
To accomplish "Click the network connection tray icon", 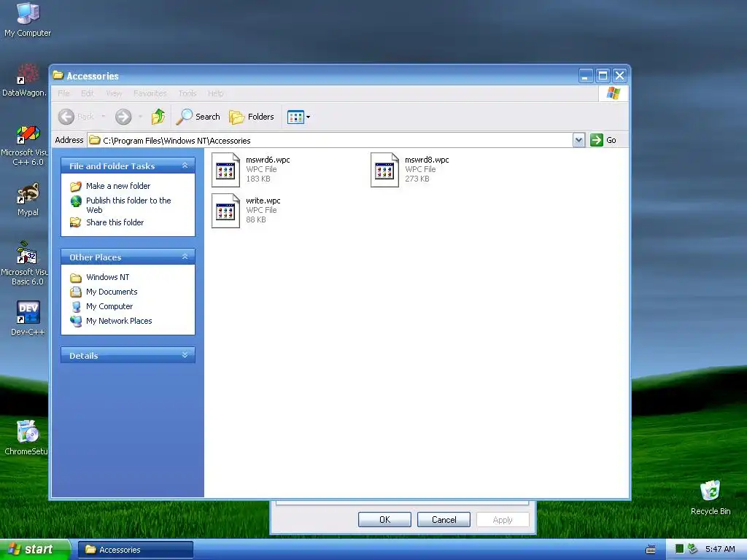I will coord(692,549).
